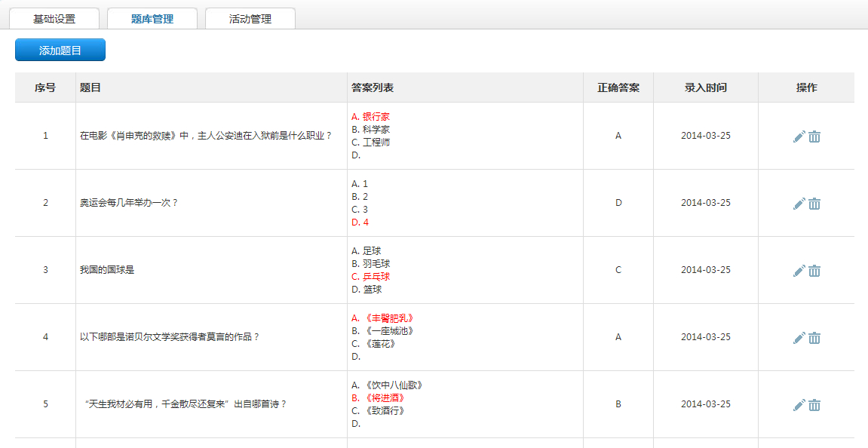
Task: Delete question 2 with the trash icon
Action: pyautogui.click(x=814, y=204)
